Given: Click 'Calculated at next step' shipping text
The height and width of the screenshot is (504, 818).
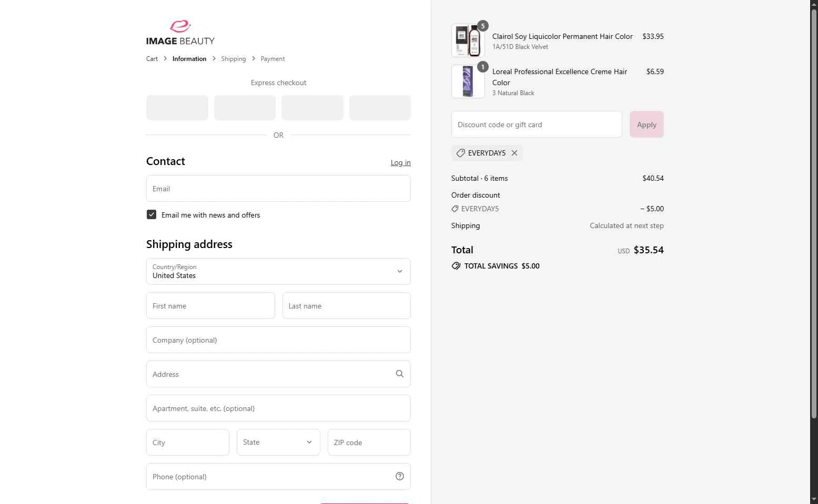Looking at the screenshot, I should (x=627, y=225).
